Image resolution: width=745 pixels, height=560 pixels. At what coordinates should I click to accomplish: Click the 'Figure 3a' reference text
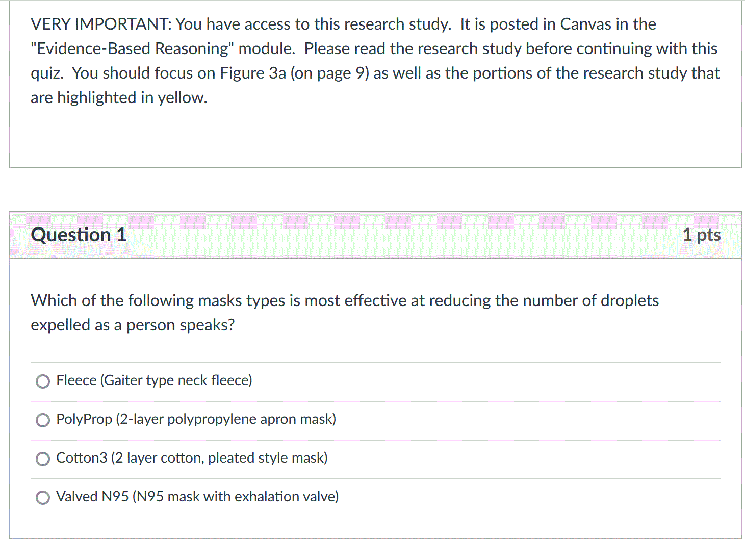(x=253, y=73)
